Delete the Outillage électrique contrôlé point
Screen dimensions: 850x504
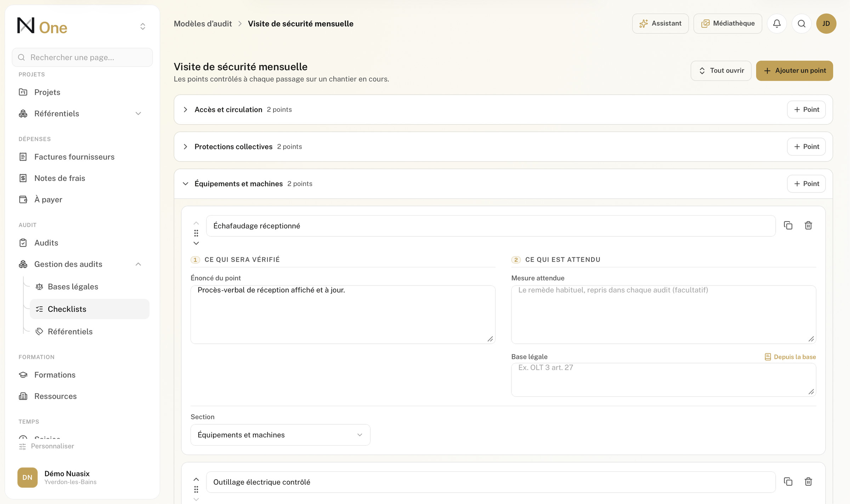808,482
